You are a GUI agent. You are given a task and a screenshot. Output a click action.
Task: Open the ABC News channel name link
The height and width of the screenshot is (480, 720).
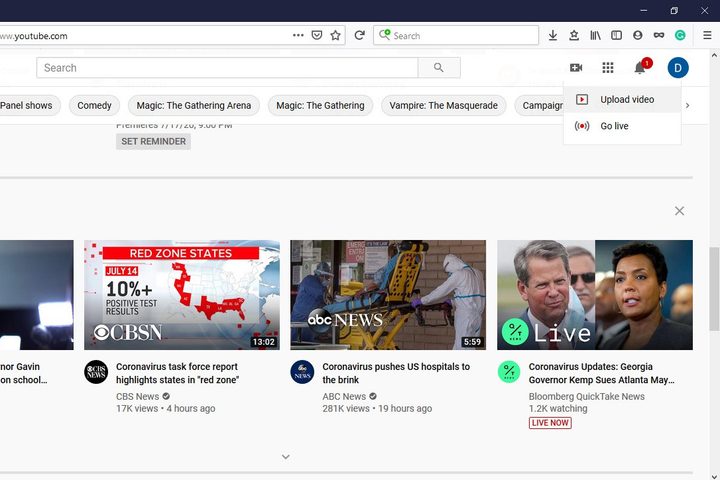(344, 396)
